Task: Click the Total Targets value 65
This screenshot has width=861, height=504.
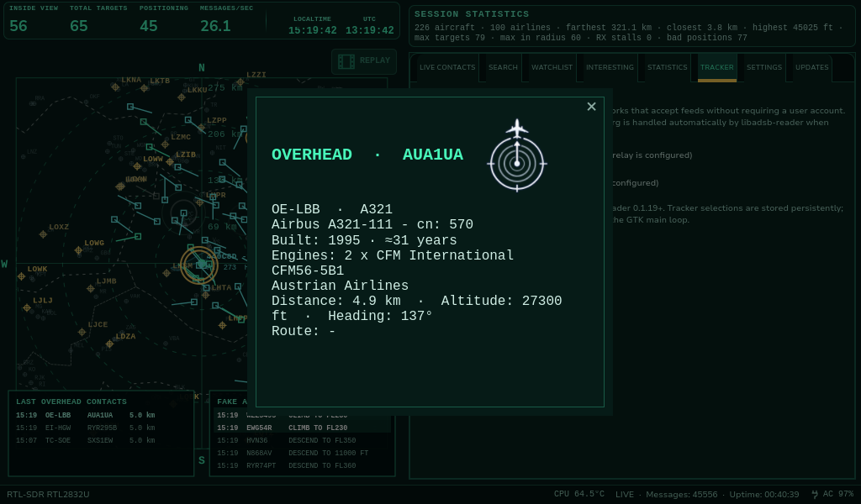Action: 78,26
